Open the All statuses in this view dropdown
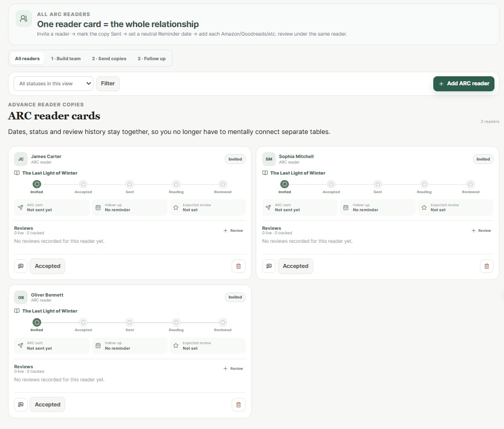This screenshot has height=429, width=504. click(x=53, y=84)
